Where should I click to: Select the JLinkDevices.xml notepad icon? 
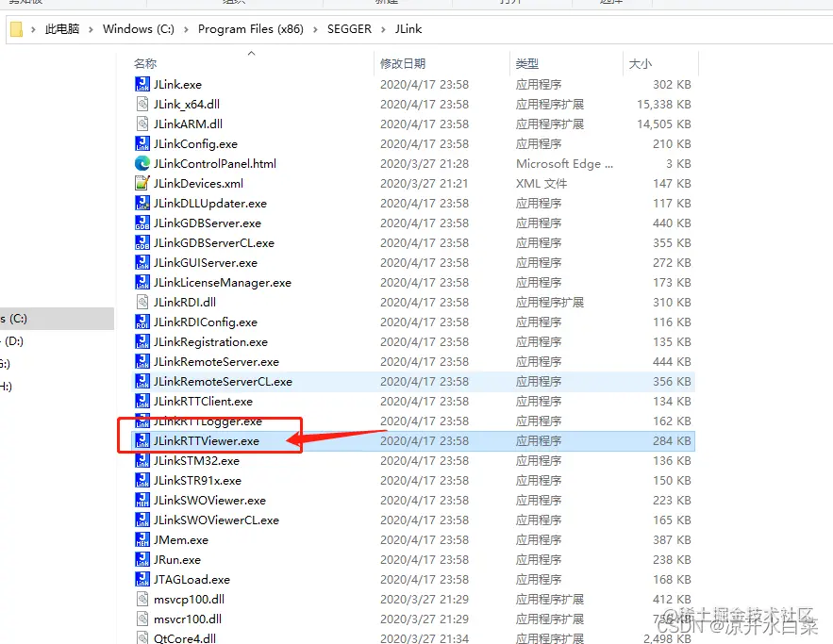coord(142,183)
